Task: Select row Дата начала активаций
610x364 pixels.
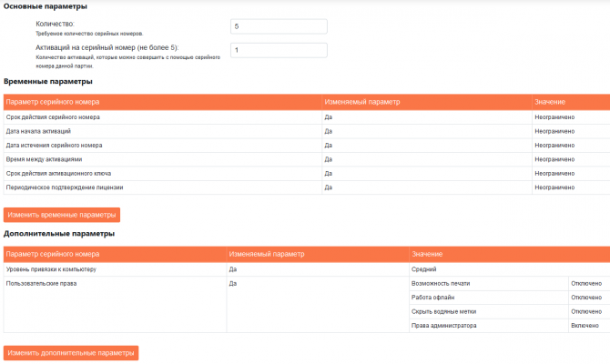Action: click(307, 131)
